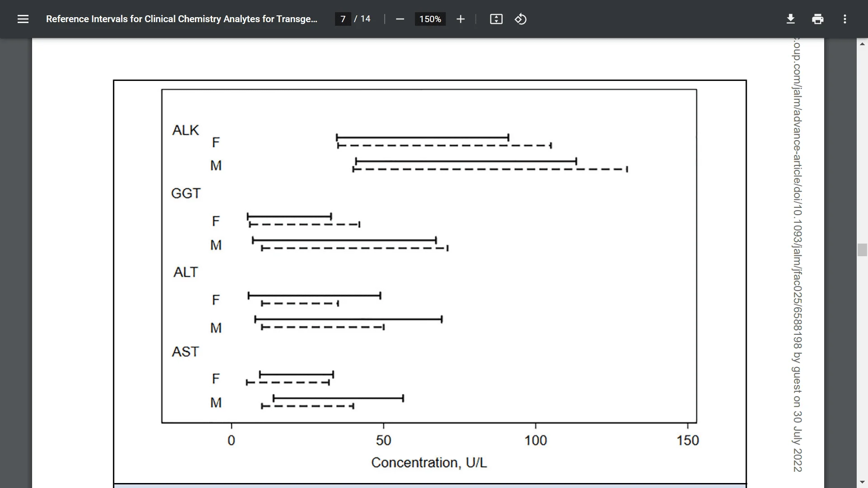The width and height of the screenshot is (868, 488).
Task: Click the M label under ALT
Action: (x=216, y=328)
